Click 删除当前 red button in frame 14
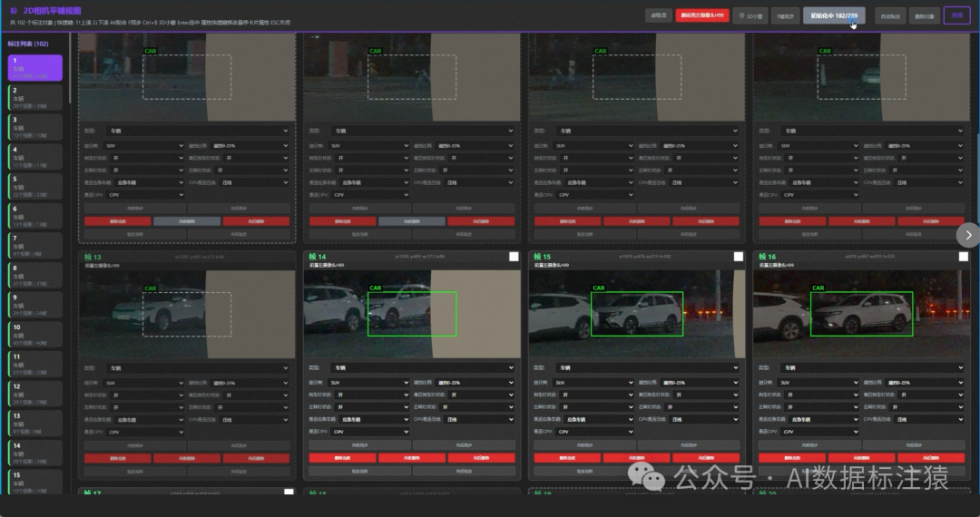This screenshot has height=517, width=980. [342, 458]
